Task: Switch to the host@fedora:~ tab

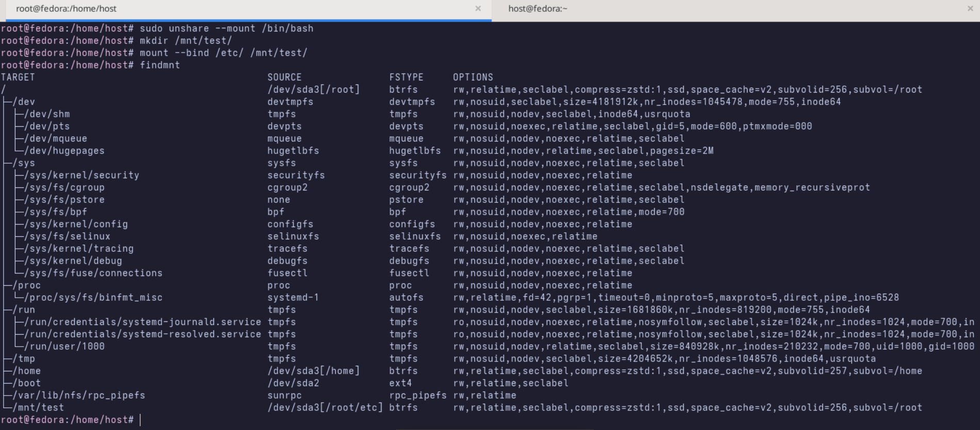Action: [538, 9]
